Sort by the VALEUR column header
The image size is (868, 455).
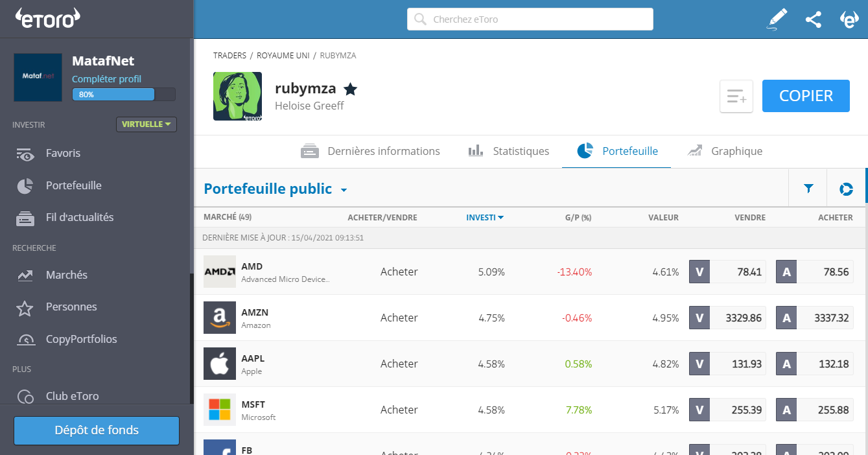[663, 218]
